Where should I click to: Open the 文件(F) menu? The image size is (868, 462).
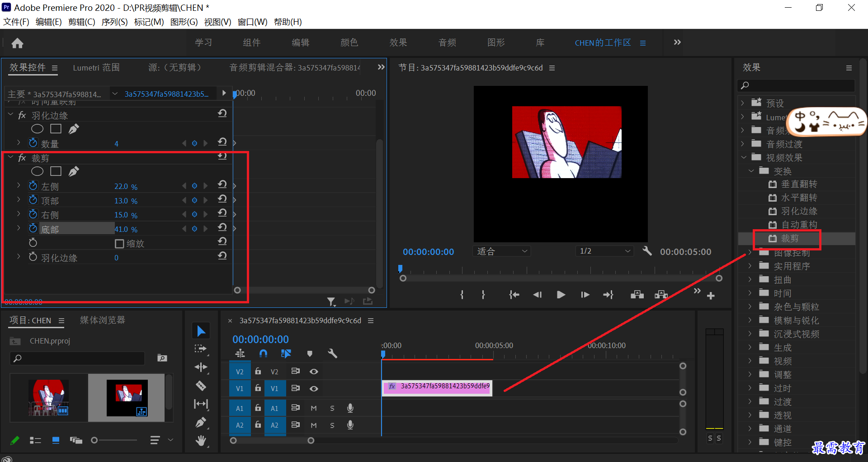click(x=16, y=22)
